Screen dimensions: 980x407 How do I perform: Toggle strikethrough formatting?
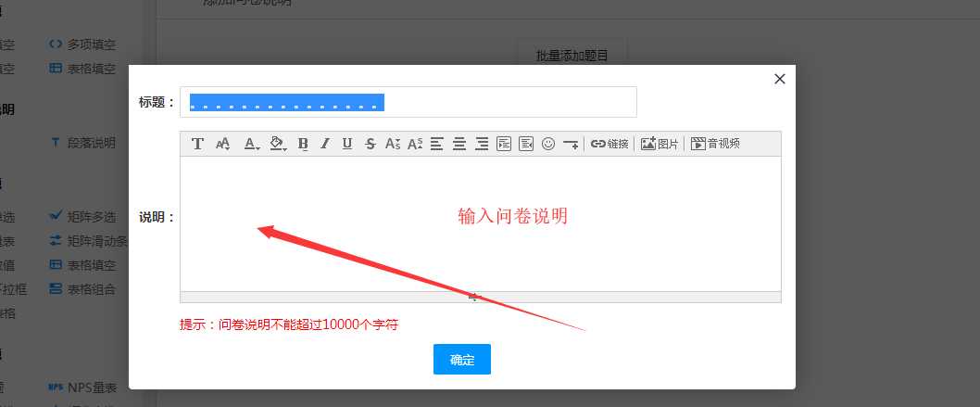(370, 144)
